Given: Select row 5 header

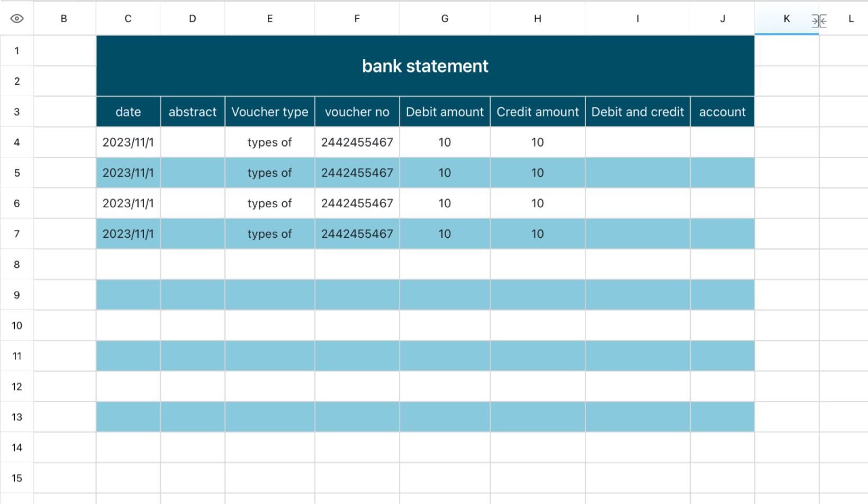Looking at the screenshot, I should click(x=17, y=173).
